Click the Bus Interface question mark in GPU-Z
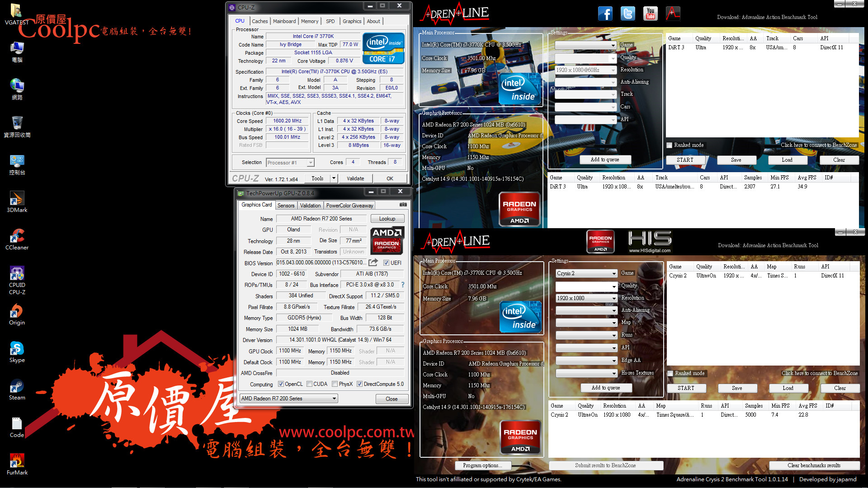868x488 pixels. click(x=403, y=285)
